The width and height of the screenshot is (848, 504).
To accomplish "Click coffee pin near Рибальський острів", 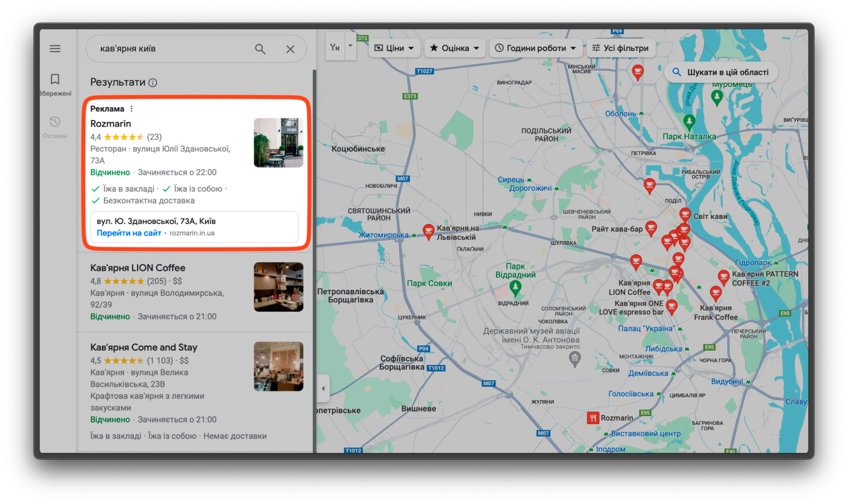I will (x=649, y=185).
